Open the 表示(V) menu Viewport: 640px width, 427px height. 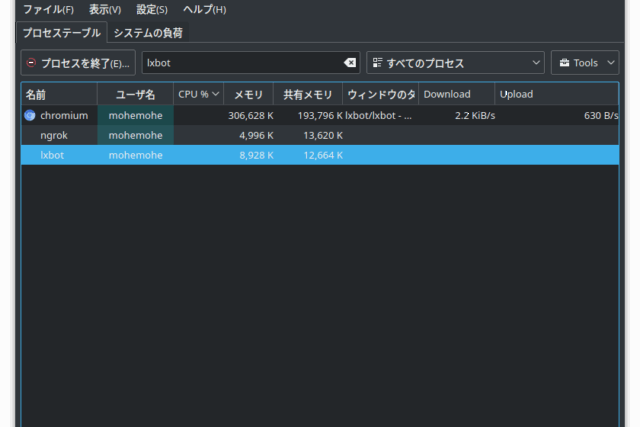(x=105, y=9)
